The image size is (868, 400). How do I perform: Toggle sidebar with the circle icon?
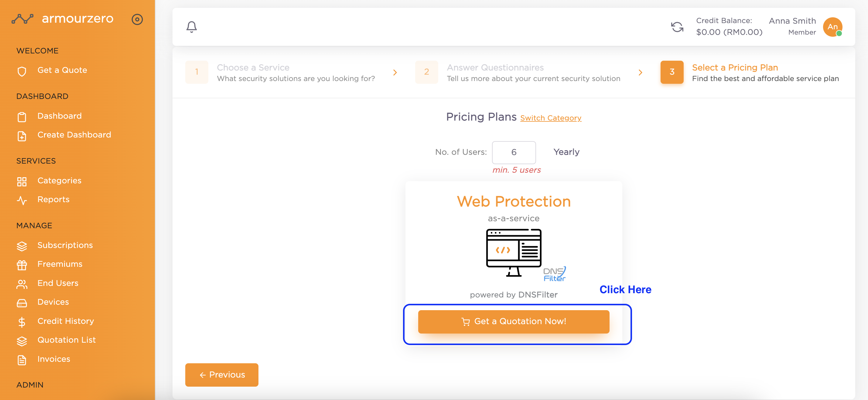point(137,19)
